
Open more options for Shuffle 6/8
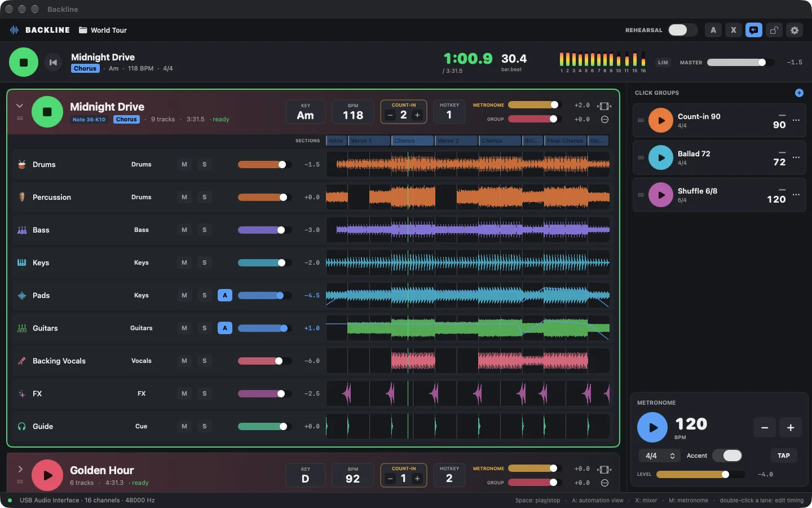[796, 195]
